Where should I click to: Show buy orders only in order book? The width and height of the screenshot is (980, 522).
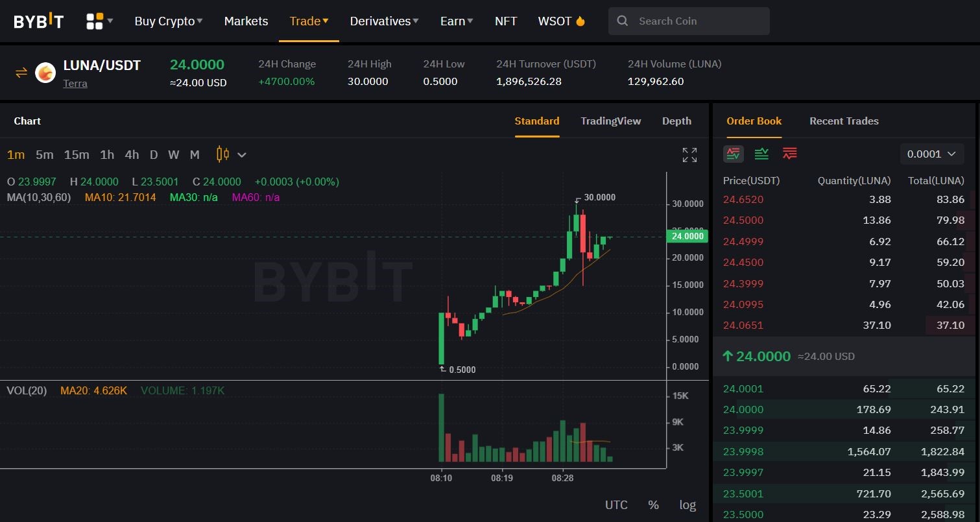[761, 154]
